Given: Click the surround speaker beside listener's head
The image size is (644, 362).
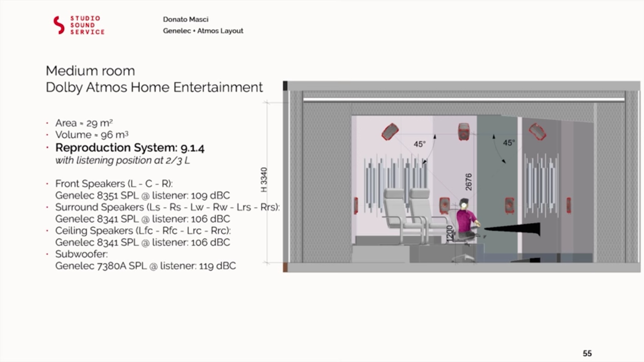Looking at the screenshot, I should point(445,206).
